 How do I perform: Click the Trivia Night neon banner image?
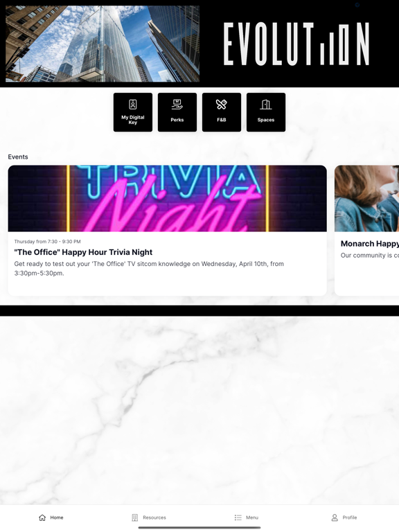[x=167, y=199]
